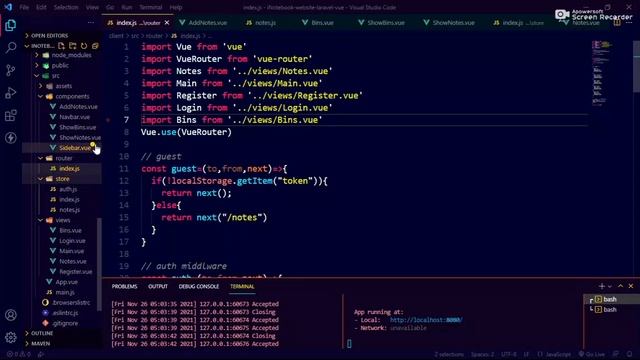This screenshot has width=640, height=360.
Task: Open the Terminal menu
Action: tap(151, 7)
